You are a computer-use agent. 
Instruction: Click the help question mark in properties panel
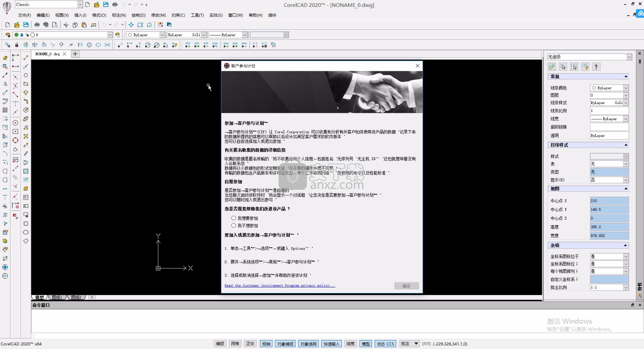coord(596,67)
